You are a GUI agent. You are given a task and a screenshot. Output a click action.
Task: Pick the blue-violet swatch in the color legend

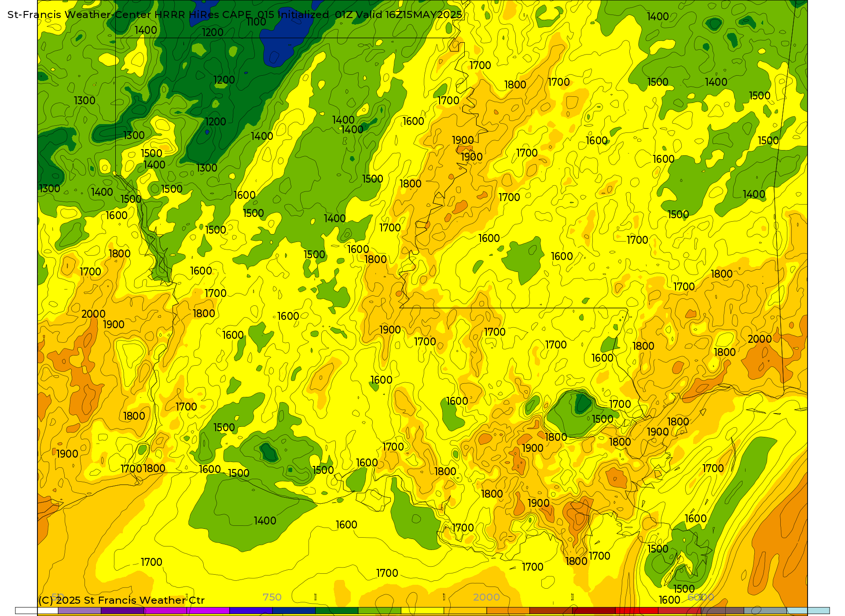pos(251,611)
